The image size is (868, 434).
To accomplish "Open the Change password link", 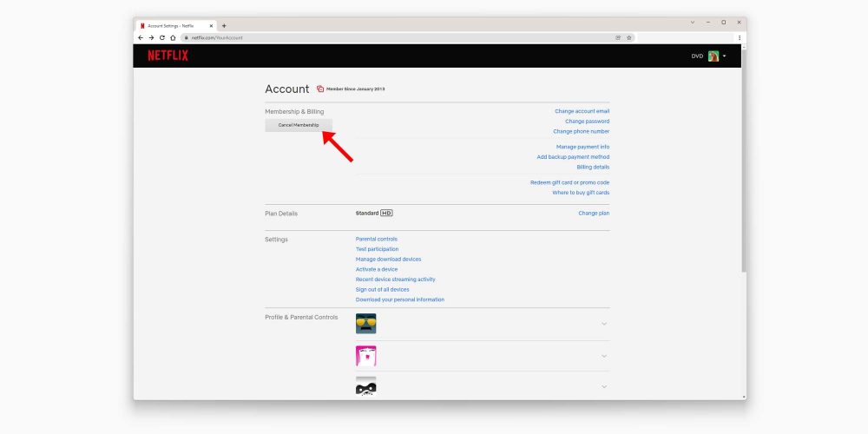I will [x=587, y=122].
